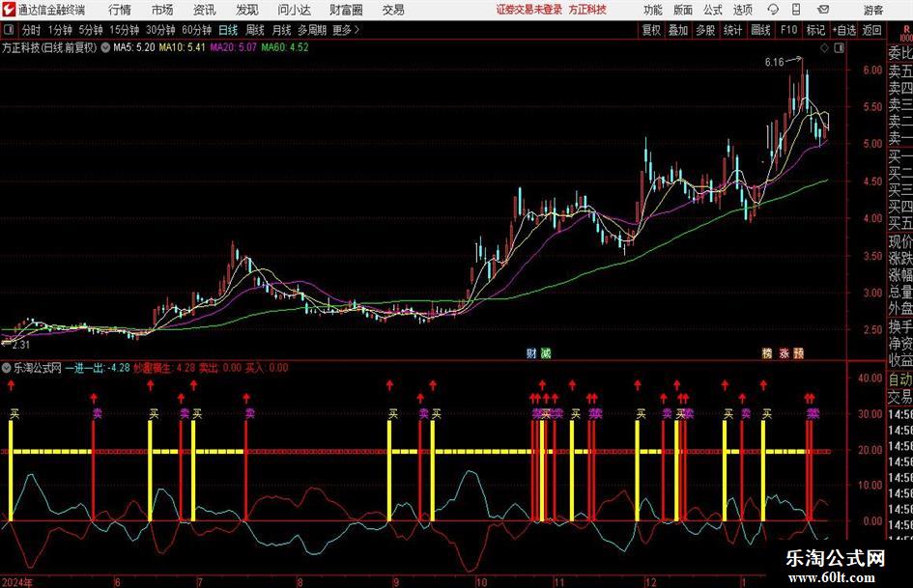This screenshot has width=913, height=588.
Task: Click the 统计 statistics button
Action: (x=732, y=30)
